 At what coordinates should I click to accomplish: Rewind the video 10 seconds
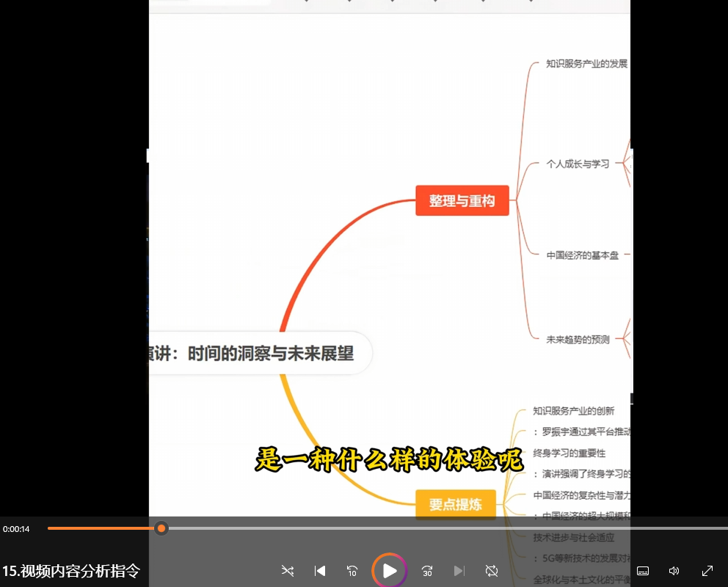coord(352,571)
